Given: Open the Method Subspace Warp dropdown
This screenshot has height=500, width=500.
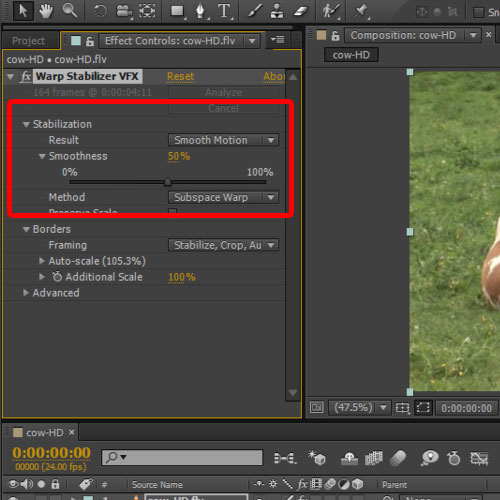Looking at the screenshot, I should click(223, 197).
